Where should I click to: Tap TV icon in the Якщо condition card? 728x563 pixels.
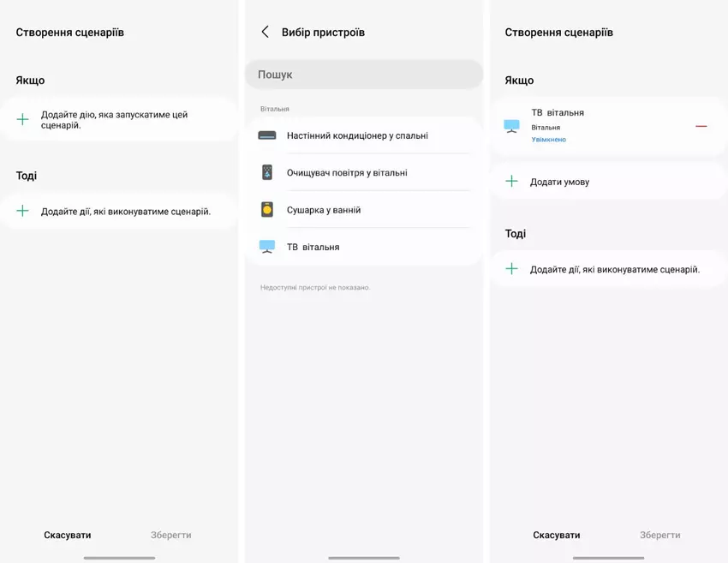[x=512, y=126]
